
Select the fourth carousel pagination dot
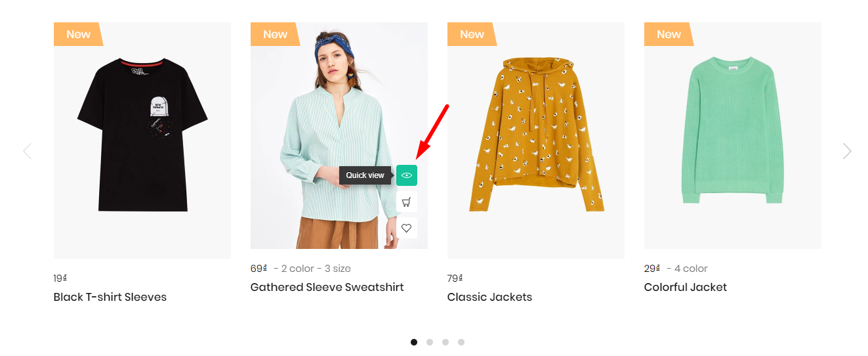(x=461, y=342)
